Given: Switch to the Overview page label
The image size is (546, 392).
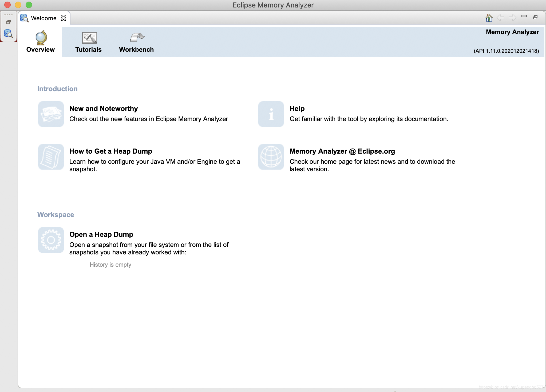Looking at the screenshot, I should [41, 50].
